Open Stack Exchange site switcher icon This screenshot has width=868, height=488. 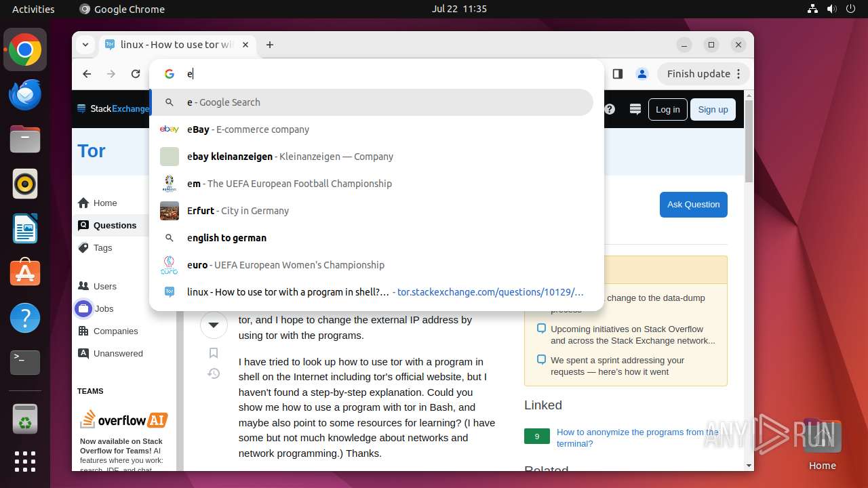(635, 109)
